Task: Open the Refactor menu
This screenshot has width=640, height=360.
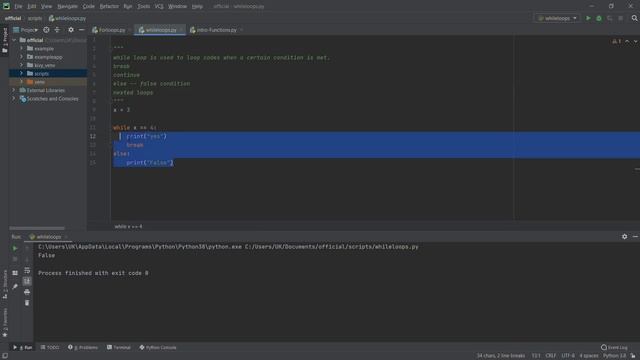Action: coord(109,6)
